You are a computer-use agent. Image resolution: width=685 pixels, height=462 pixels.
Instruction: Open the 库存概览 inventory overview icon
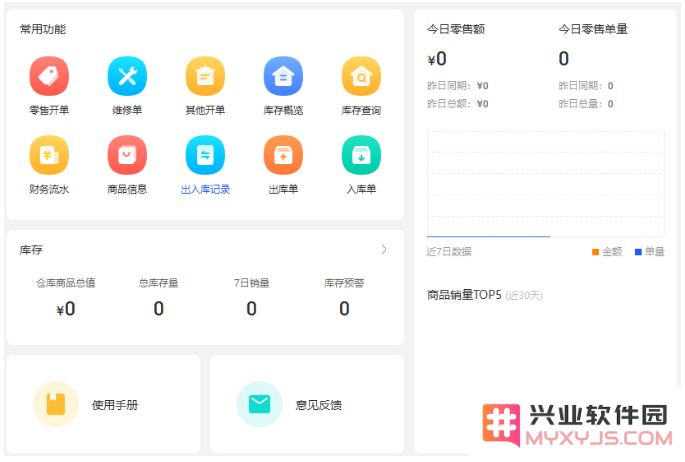click(x=283, y=76)
